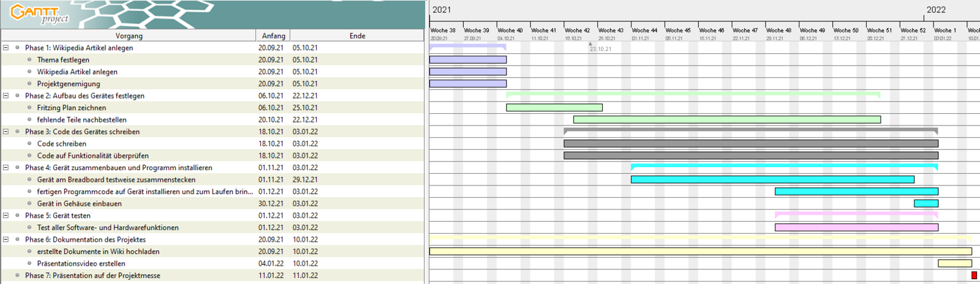Viewport: 980px width, 284px height.
Task: Click the red Phase 7 milestone marker
Action: [974, 275]
